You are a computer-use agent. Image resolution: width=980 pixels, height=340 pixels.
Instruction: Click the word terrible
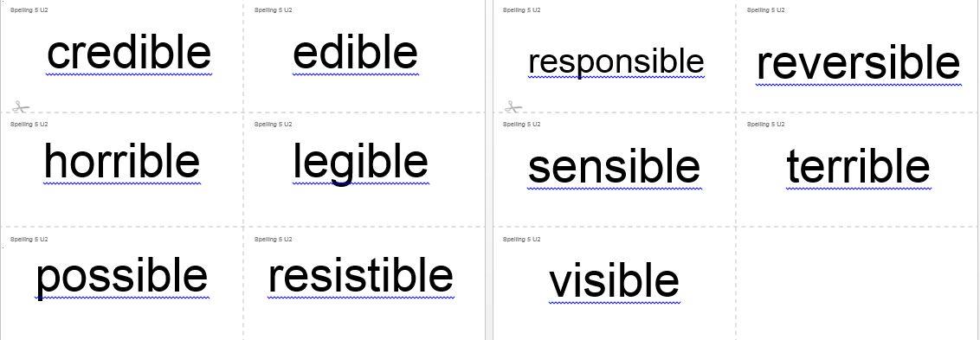[858, 166]
